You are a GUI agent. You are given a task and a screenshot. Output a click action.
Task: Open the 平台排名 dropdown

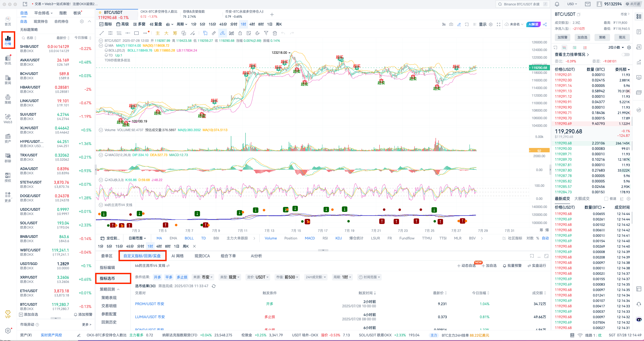point(43,13)
